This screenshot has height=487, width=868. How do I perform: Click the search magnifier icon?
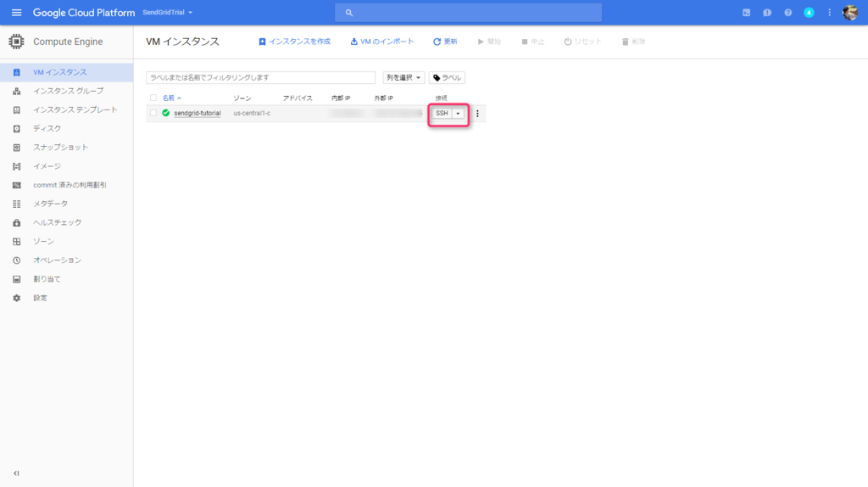point(348,13)
